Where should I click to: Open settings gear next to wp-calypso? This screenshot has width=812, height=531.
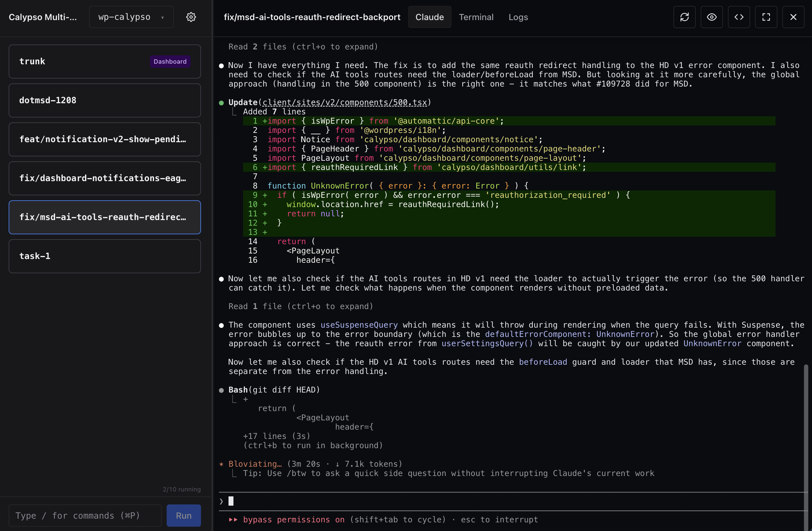coord(191,17)
